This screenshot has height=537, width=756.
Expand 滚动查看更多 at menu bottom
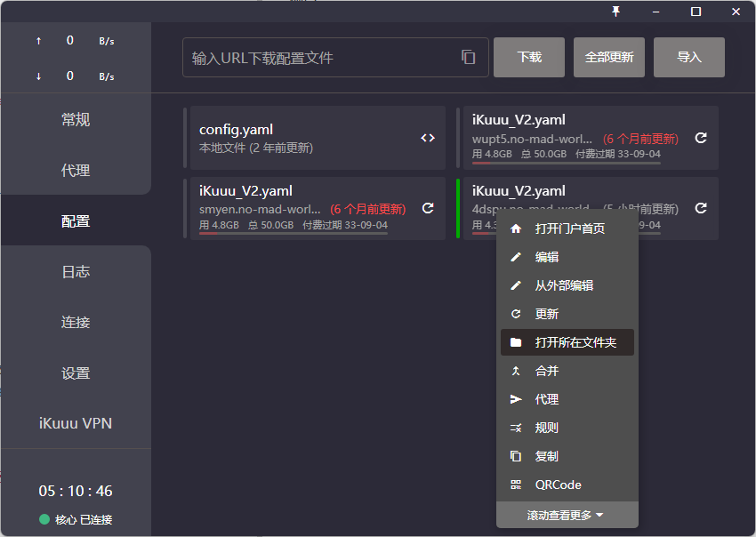567,515
